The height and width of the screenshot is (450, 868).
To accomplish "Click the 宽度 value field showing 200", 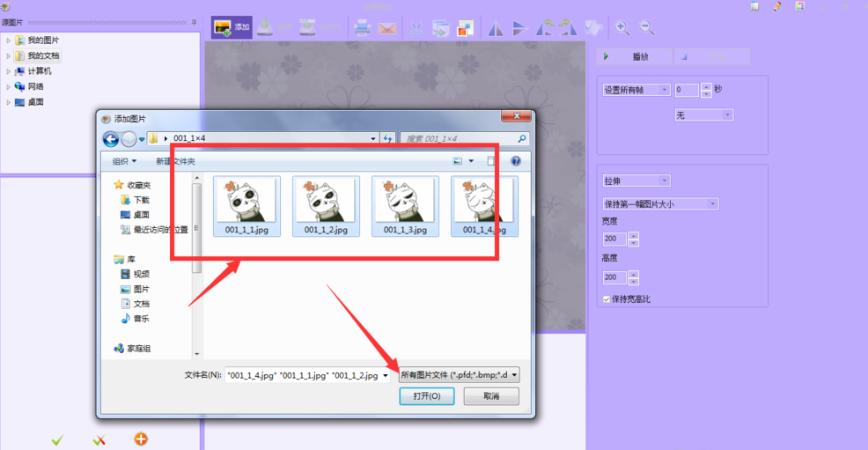I will pyautogui.click(x=614, y=239).
